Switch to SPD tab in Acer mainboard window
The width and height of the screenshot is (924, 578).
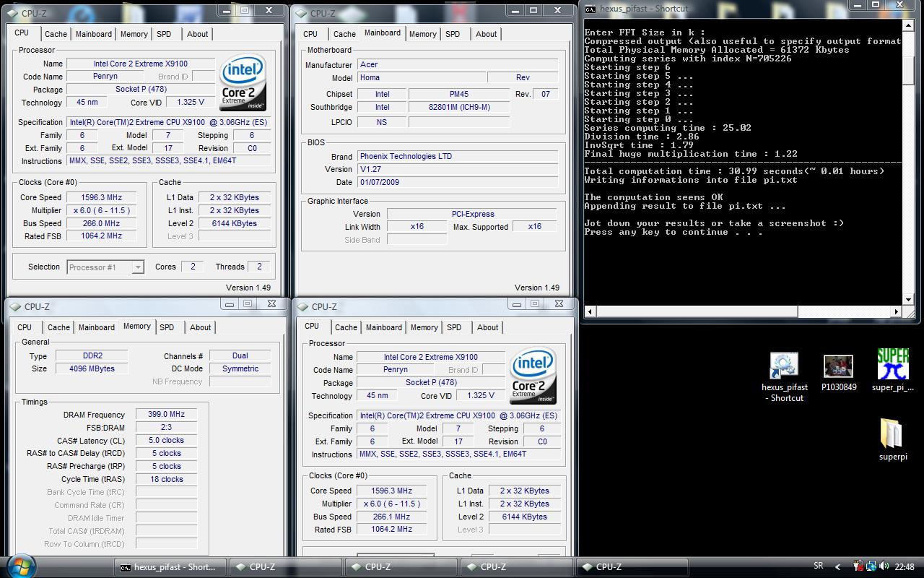coord(453,34)
